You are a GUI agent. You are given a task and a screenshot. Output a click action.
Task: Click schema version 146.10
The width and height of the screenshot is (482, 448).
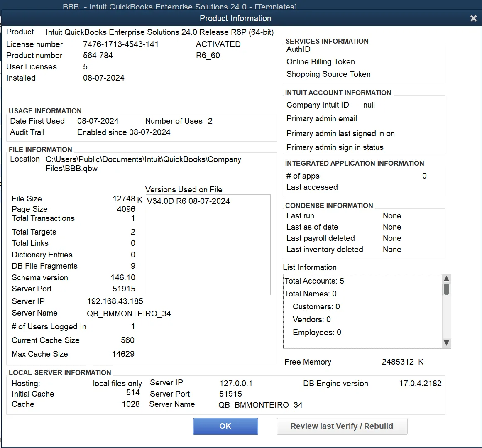click(x=123, y=278)
